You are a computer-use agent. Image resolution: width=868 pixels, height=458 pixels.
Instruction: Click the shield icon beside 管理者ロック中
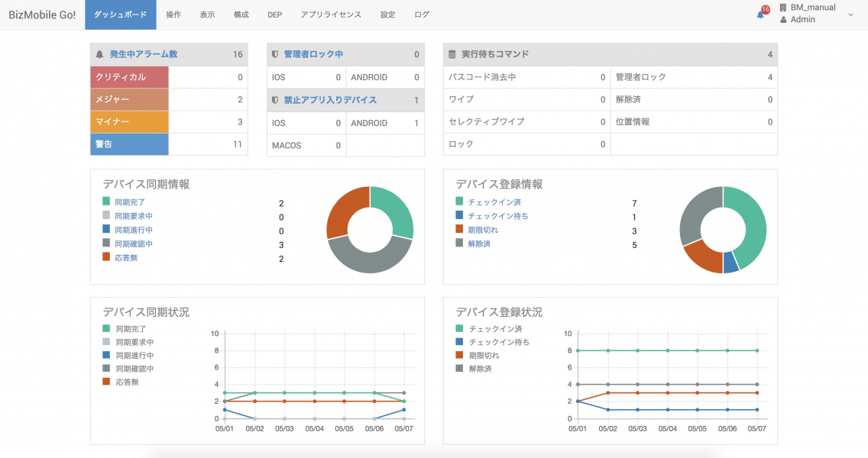(x=274, y=54)
